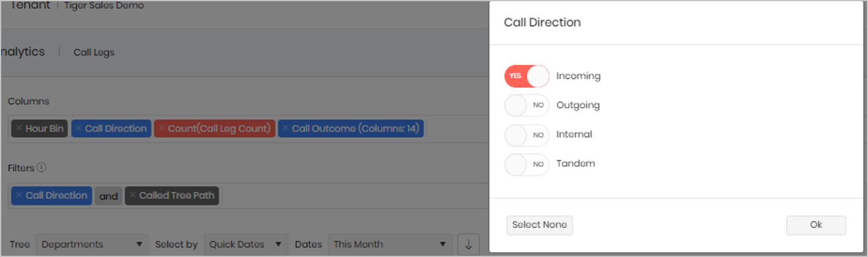The width and height of the screenshot is (868, 257).
Task: Click the Outgoing label text
Action: (578, 105)
